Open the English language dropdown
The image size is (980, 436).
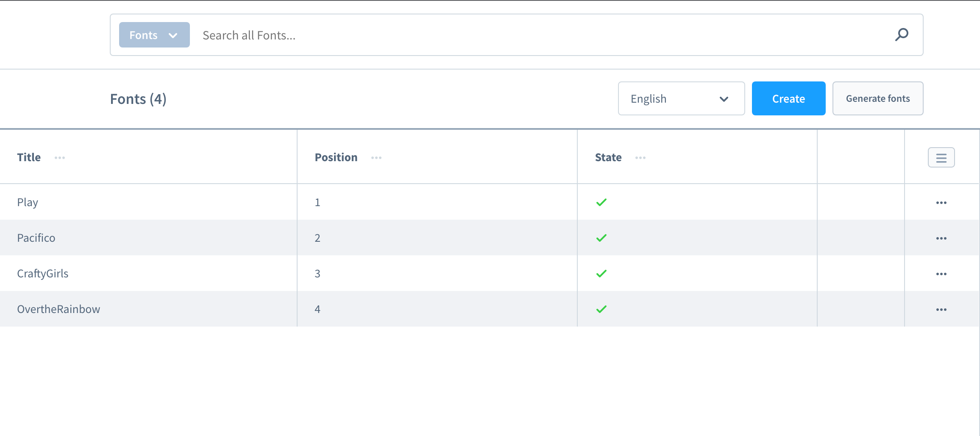681,98
